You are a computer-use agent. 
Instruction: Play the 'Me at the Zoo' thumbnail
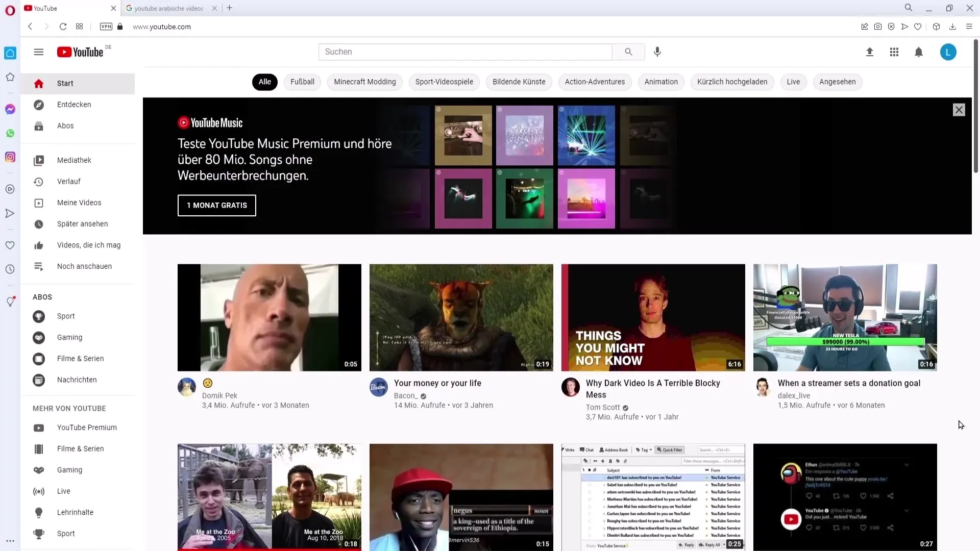tap(269, 497)
